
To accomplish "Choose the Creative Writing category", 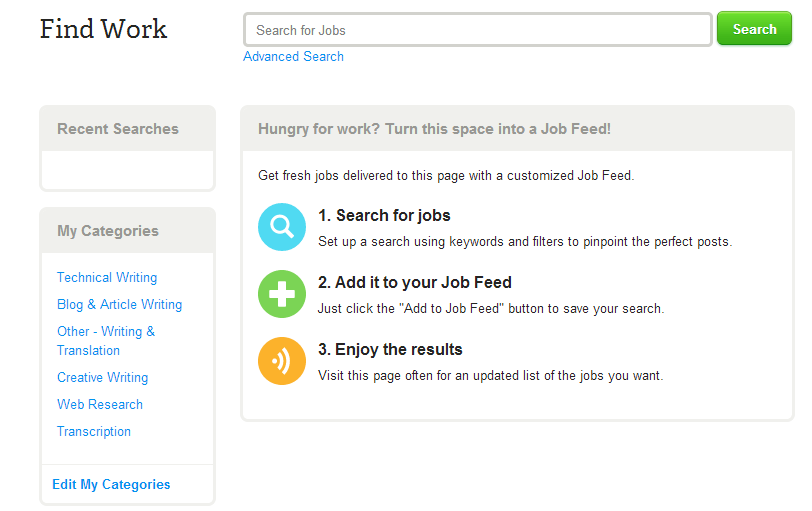I will coord(102,377).
